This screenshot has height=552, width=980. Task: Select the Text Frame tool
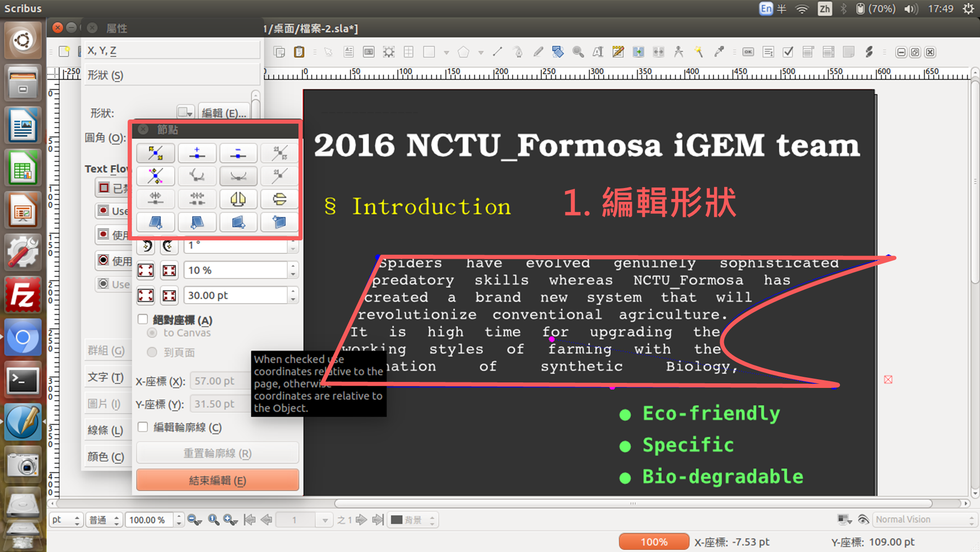[x=349, y=52]
